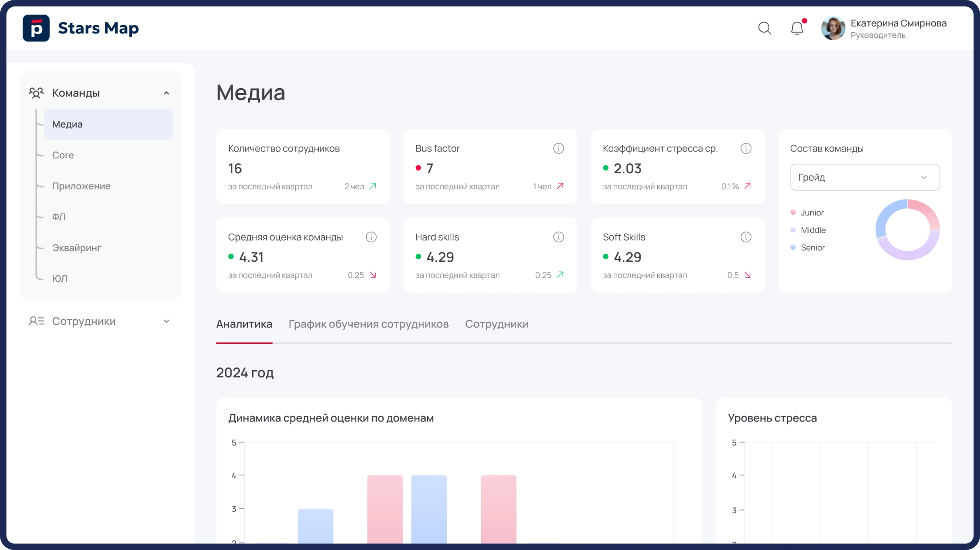Screen dimensions: 980x550
Task: Click the team composition donut chart
Action: coord(907,230)
